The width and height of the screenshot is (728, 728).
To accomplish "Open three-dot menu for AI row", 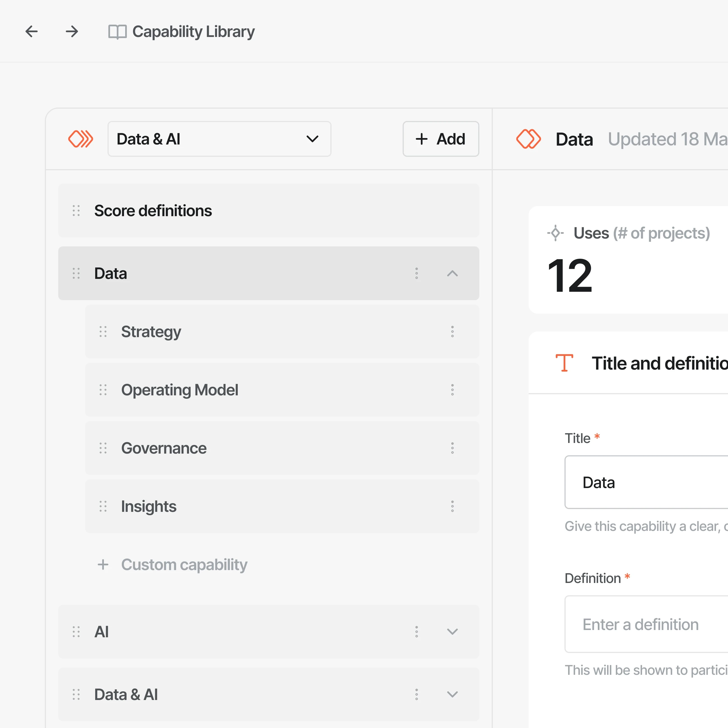I will point(416,631).
